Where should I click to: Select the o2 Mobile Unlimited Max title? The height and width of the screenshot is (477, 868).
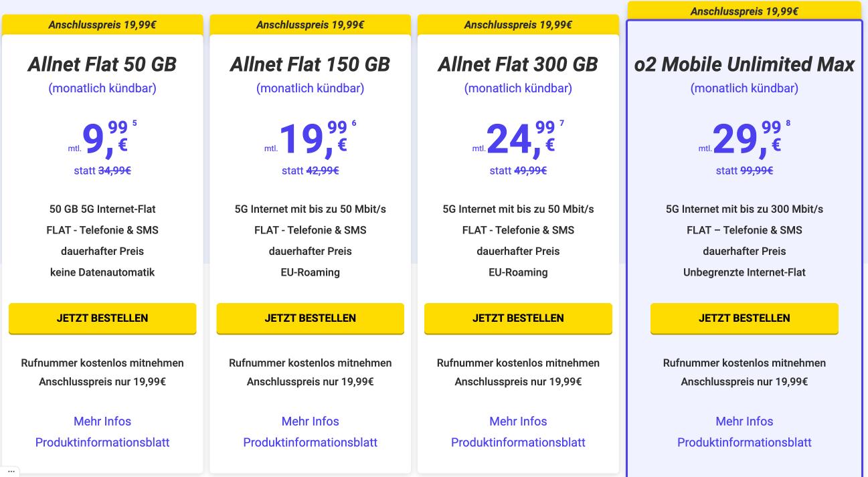(744, 64)
